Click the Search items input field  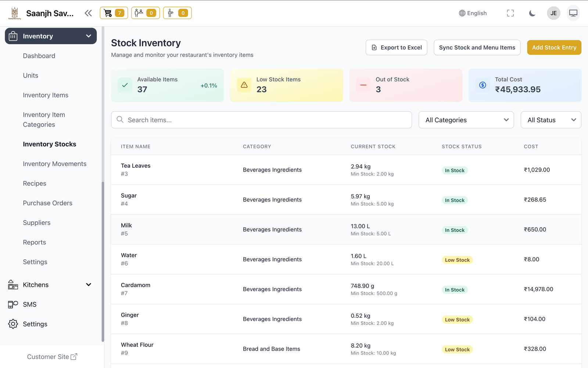click(261, 120)
